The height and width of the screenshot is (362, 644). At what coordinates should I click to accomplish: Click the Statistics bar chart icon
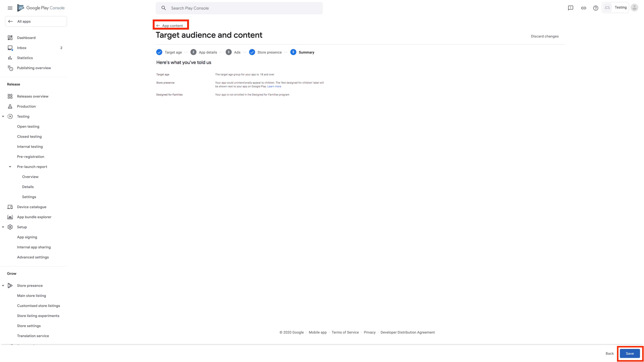click(x=10, y=58)
